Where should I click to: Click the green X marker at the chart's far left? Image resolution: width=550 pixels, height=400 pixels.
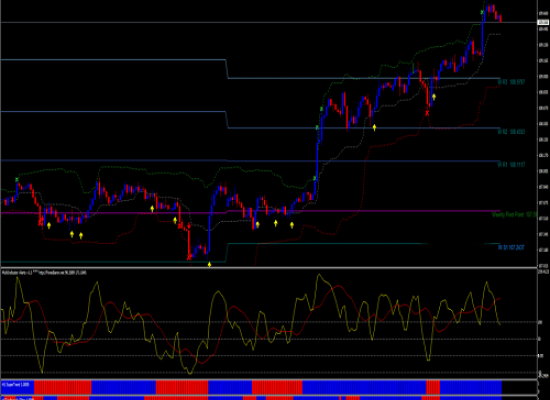pyautogui.click(x=17, y=180)
